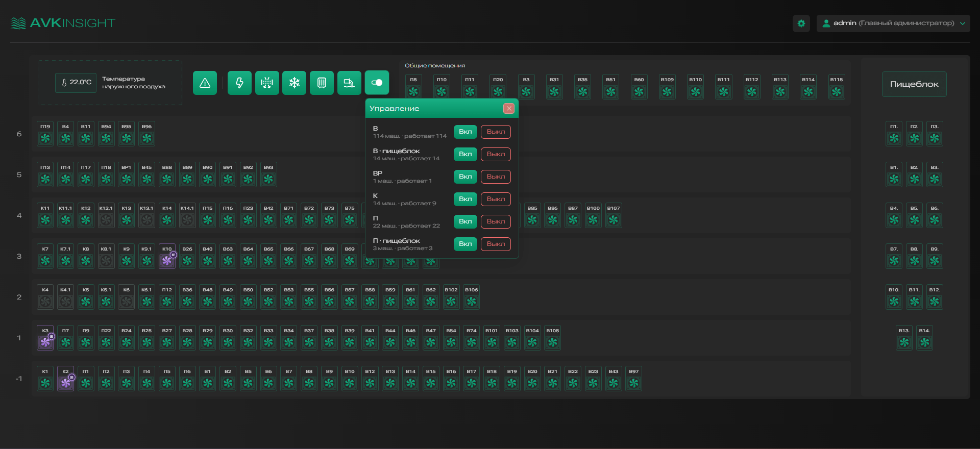Click the alarm warning triangle icon

tap(205, 83)
